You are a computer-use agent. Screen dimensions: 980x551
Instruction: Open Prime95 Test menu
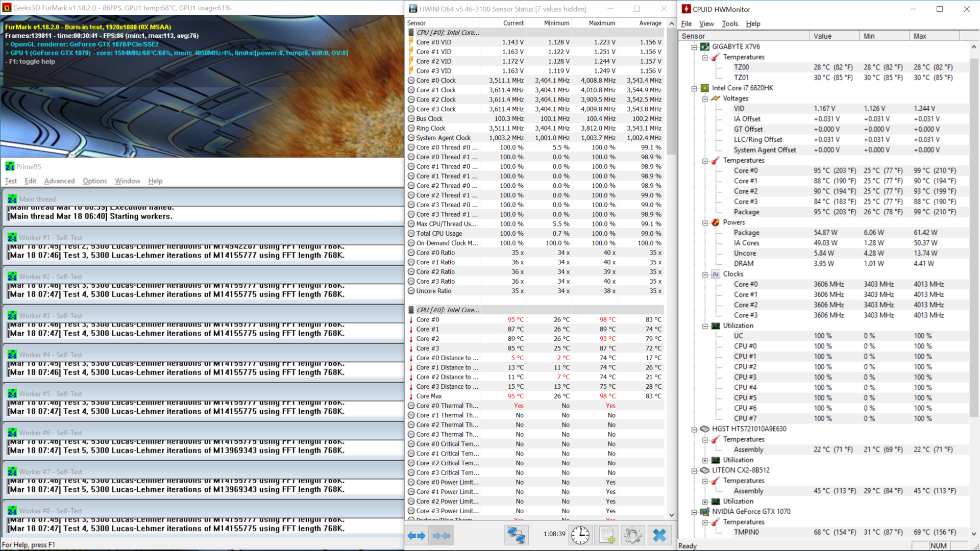pos(11,181)
